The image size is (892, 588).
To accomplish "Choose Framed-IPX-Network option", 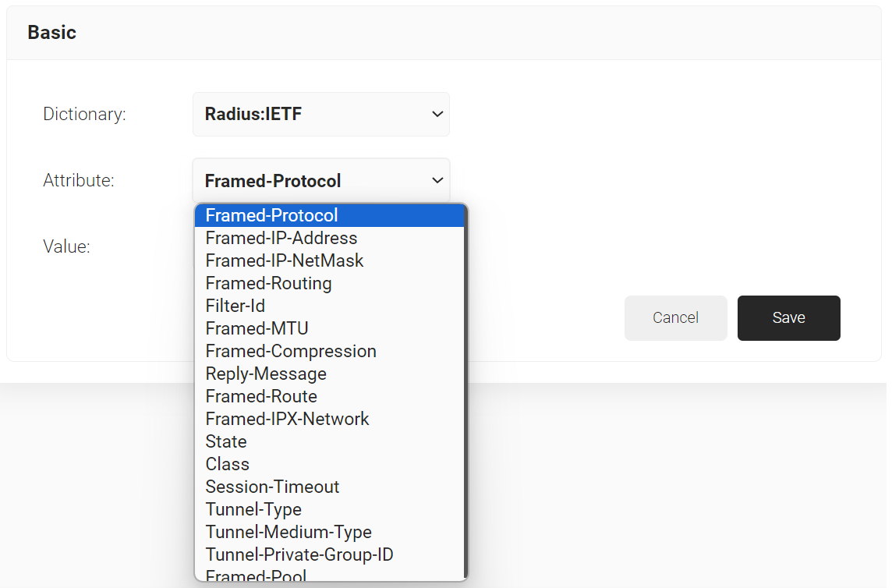I will [329, 420].
